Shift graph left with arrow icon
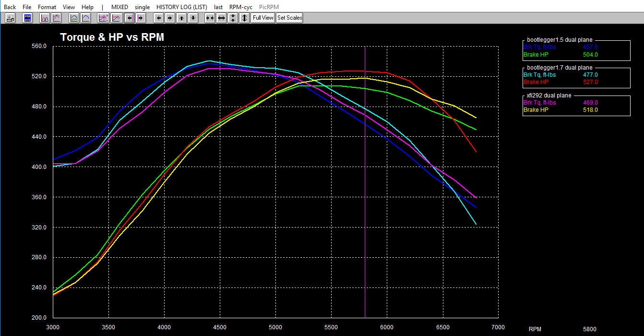This screenshot has width=644, height=336. [158, 18]
